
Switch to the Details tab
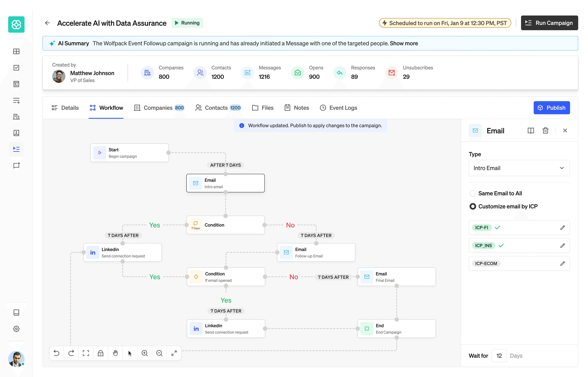coord(65,108)
